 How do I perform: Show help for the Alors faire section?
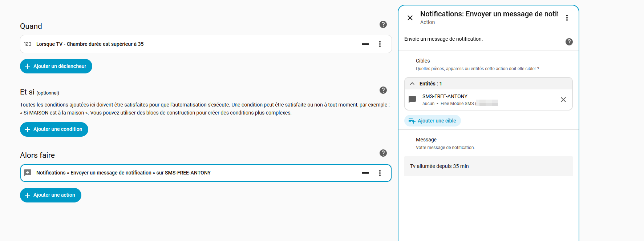[x=383, y=153]
